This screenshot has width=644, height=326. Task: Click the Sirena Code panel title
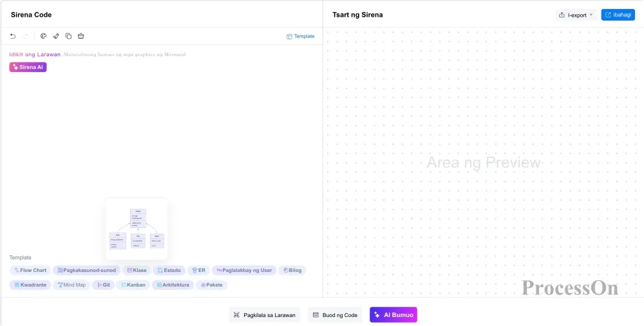point(31,15)
